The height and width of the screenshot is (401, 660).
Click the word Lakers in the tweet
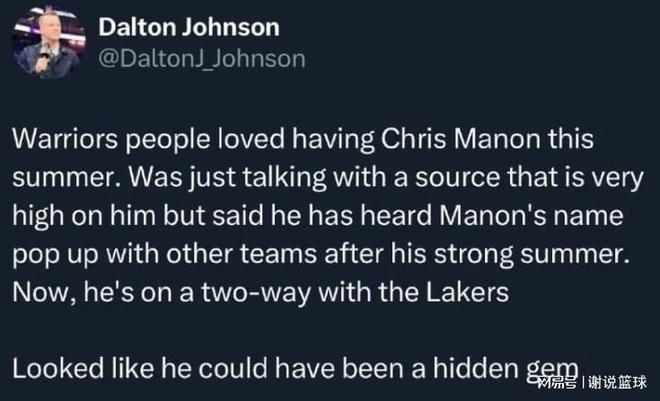(467, 292)
